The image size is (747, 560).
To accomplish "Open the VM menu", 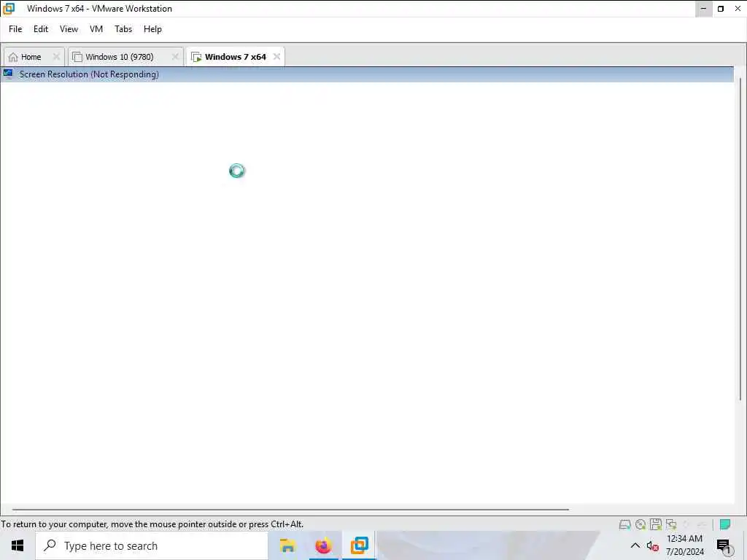I will point(96,29).
